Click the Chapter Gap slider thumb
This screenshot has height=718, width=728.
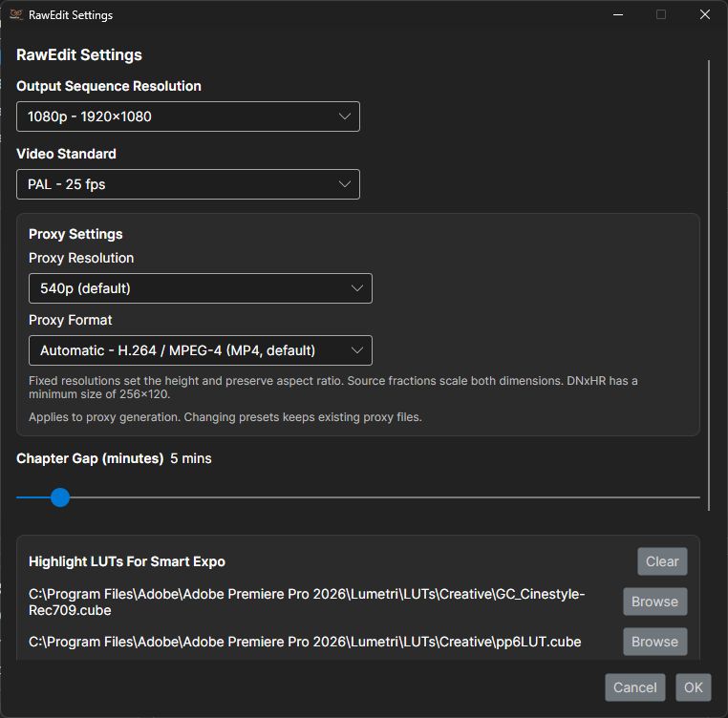click(60, 497)
